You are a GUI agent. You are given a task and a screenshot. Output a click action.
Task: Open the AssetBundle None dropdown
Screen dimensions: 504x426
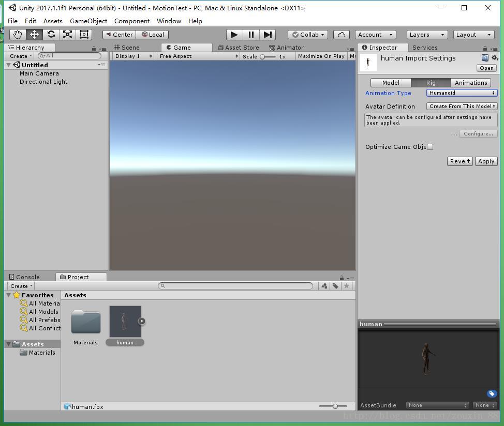point(437,405)
